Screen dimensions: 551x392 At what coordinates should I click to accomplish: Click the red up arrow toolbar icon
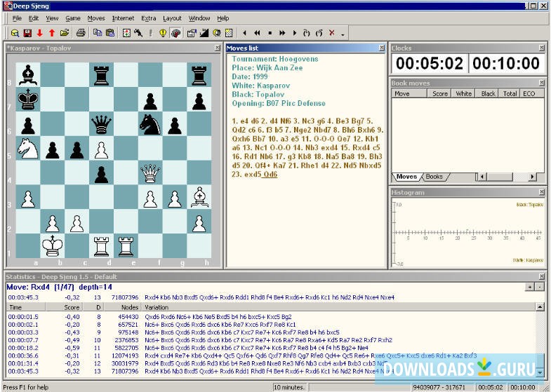(51, 32)
